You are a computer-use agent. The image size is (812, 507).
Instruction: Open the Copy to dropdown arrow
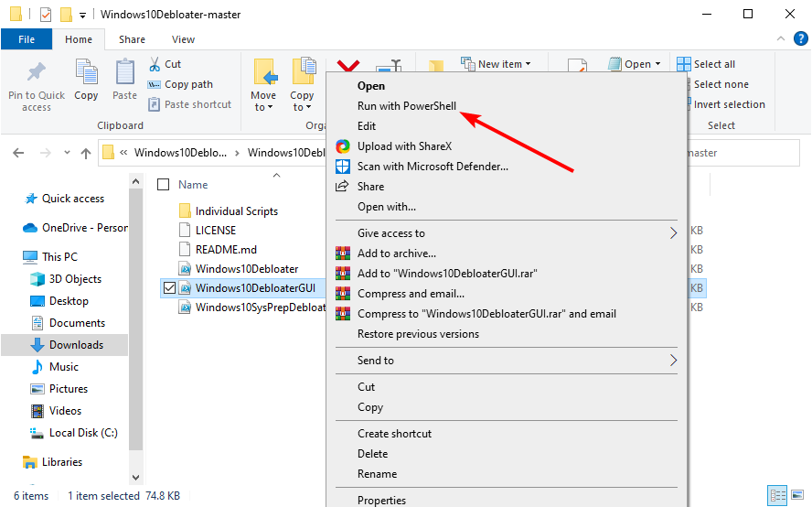pos(309,108)
